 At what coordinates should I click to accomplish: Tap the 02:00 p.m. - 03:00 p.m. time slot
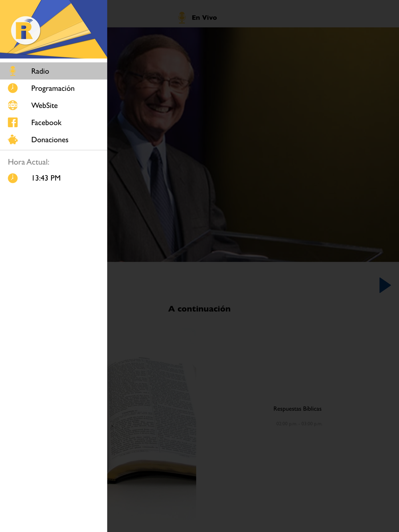299,424
